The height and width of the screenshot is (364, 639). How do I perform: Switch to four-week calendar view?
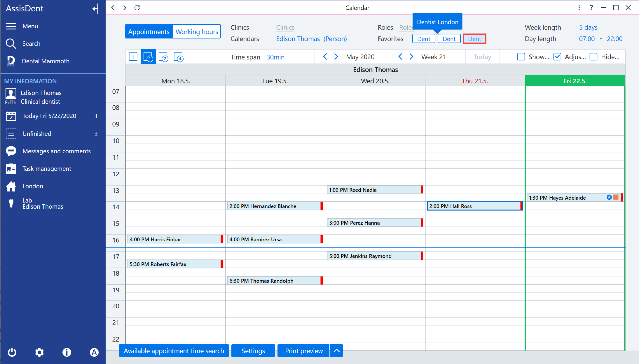178,57
